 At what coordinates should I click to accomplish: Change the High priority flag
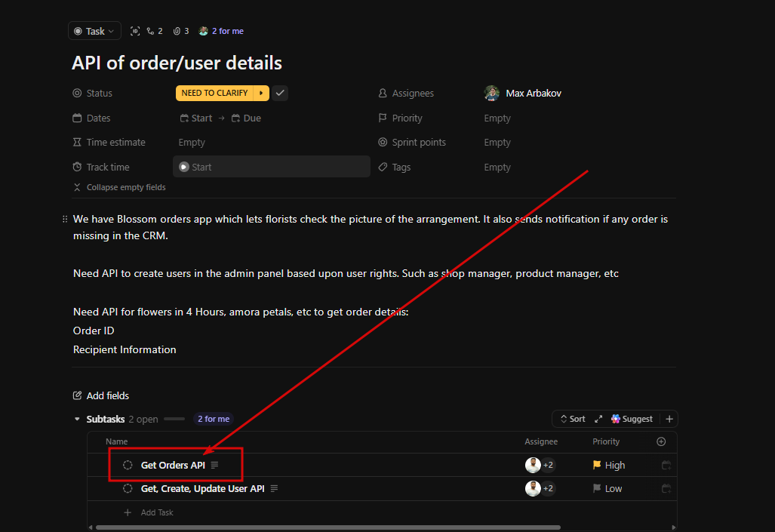[x=609, y=466]
